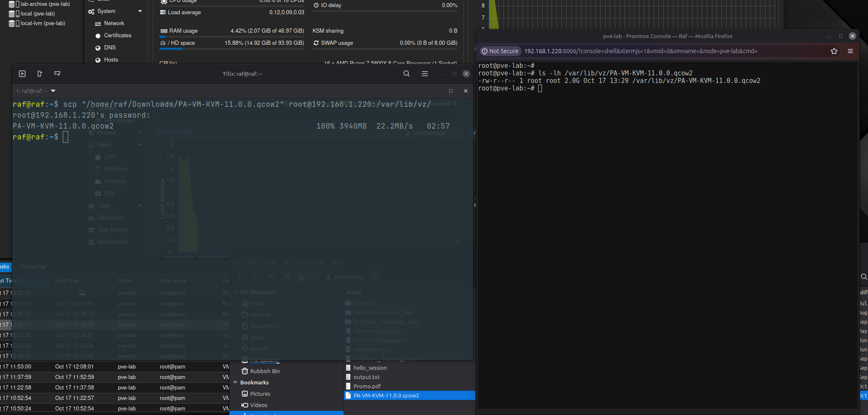Click the Tilix new session icon
The image size is (868, 415).
click(22, 74)
